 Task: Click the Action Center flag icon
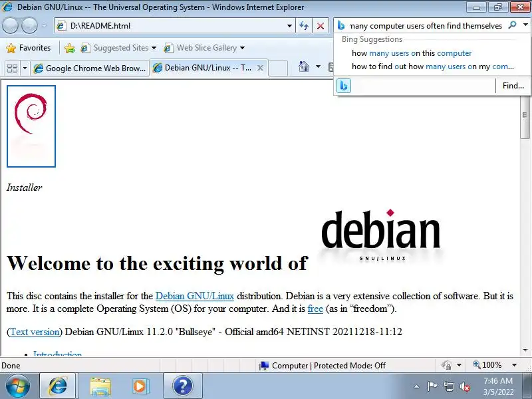click(x=432, y=386)
